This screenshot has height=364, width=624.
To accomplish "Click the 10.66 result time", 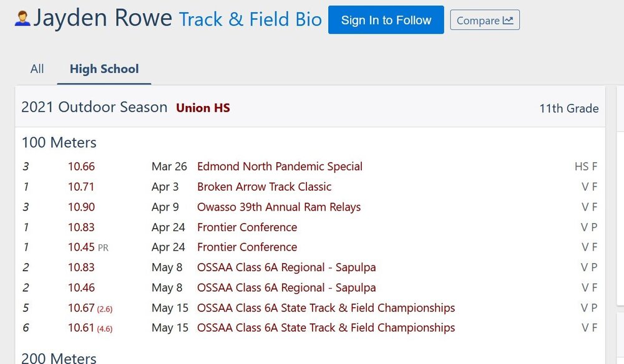I will tap(81, 166).
